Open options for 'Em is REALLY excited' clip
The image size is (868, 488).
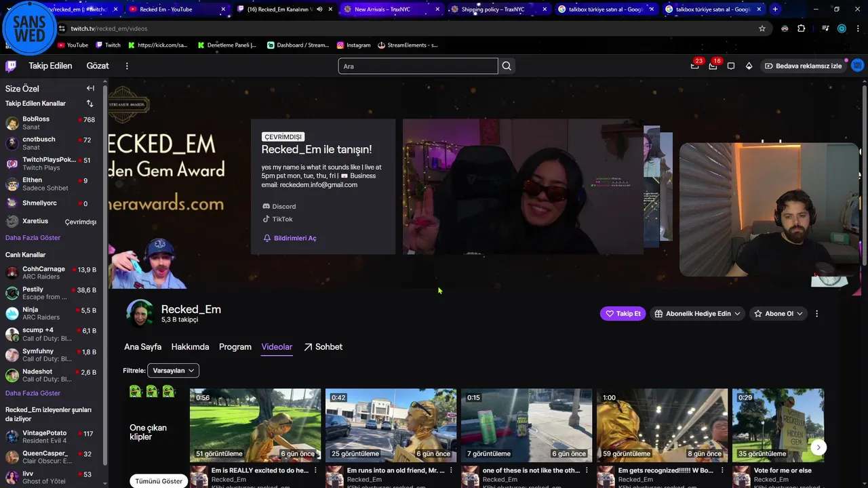point(315,470)
